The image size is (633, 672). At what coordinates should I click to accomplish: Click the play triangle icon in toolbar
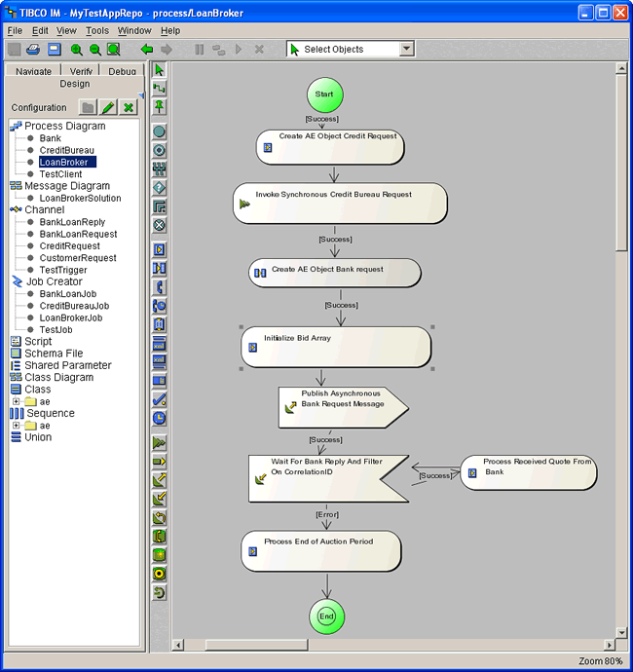[239, 50]
